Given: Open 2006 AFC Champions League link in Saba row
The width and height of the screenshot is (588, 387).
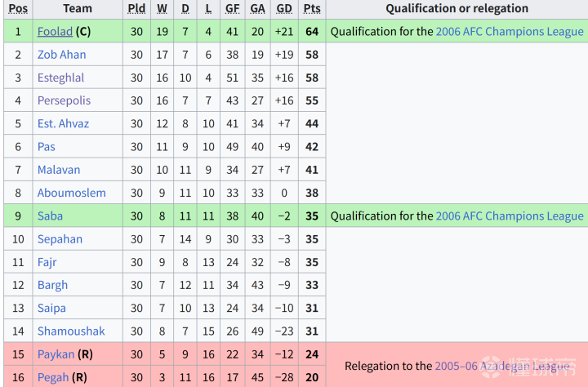Looking at the screenshot, I should 510,216.
